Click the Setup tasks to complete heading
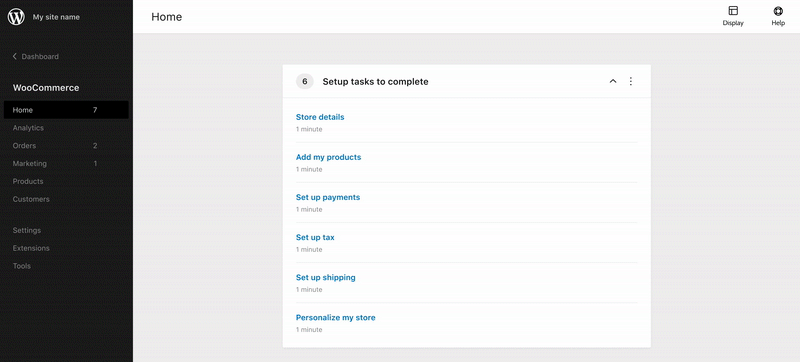The image size is (800, 362). [376, 82]
